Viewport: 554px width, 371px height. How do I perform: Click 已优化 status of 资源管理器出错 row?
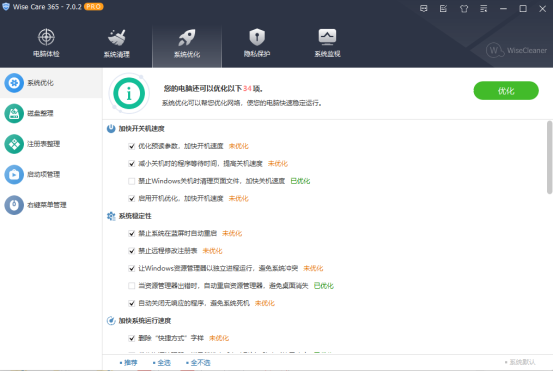[x=324, y=286]
